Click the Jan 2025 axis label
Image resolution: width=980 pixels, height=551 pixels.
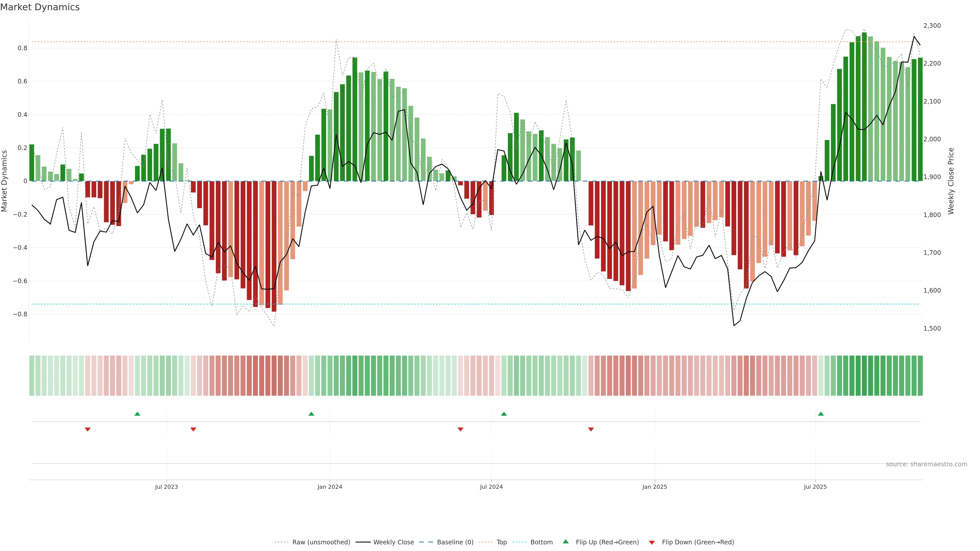[654, 487]
